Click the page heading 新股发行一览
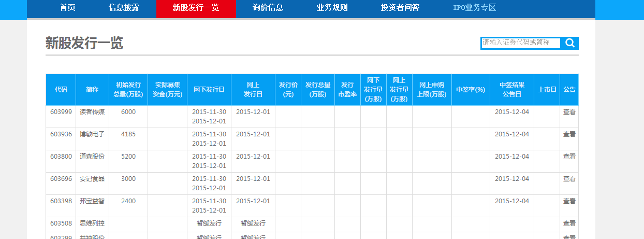 tap(84, 43)
